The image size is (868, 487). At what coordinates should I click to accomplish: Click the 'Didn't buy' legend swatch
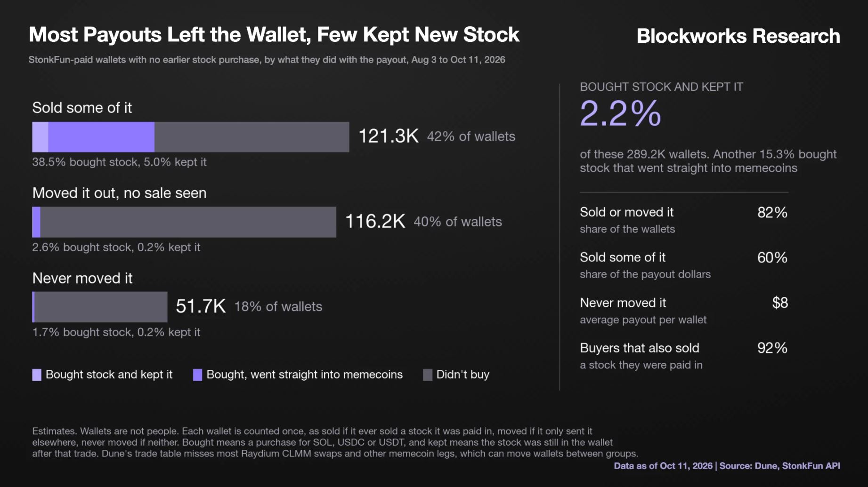(x=428, y=375)
